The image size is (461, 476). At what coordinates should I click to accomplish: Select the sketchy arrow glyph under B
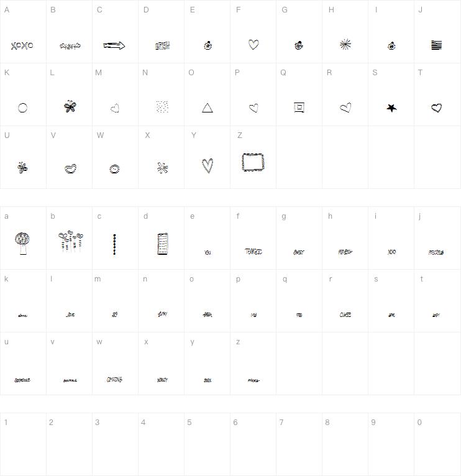pyautogui.click(x=70, y=46)
